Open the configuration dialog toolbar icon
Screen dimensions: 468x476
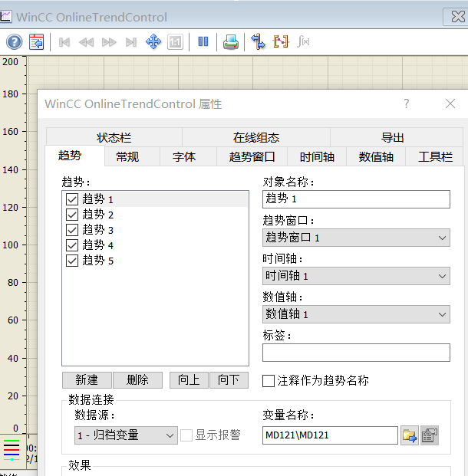tap(37, 41)
